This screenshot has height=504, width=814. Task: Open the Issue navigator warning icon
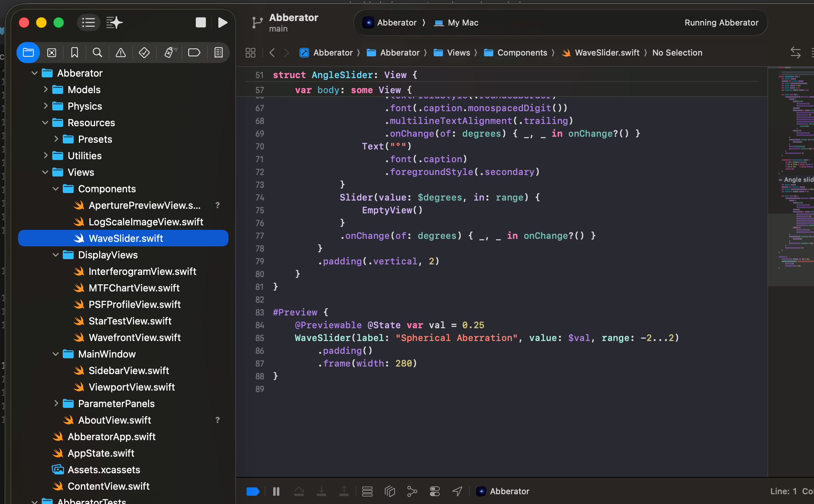click(121, 53)
